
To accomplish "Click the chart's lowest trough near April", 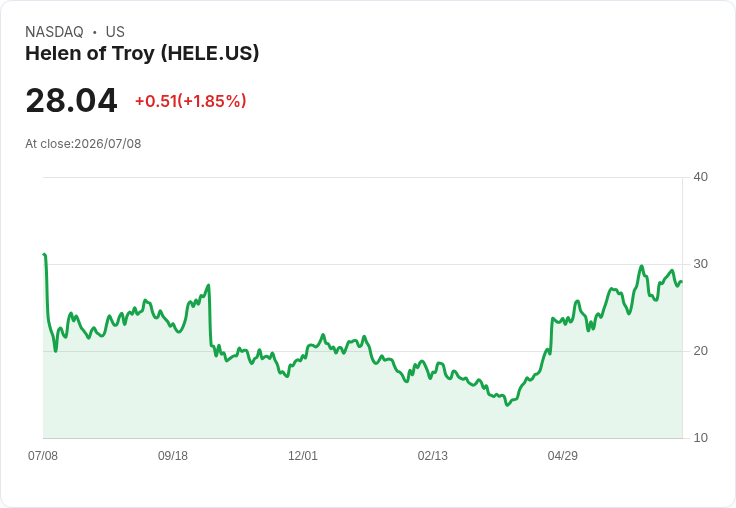I will pyautogui.click(x=507, y=405).
